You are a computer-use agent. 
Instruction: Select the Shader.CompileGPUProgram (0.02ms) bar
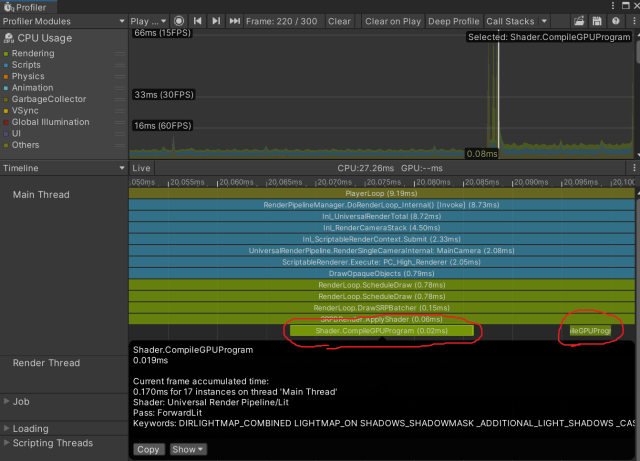coord(382,330)
